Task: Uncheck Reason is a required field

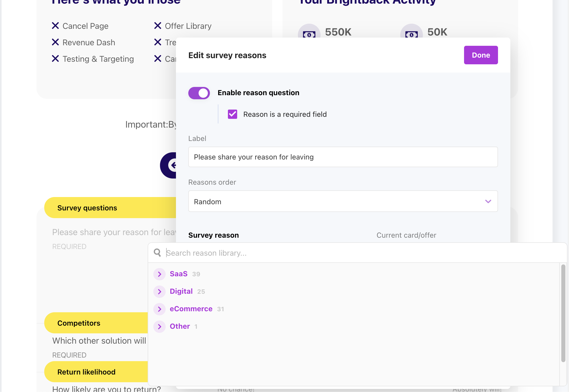Action: click(x=233, y=114)
